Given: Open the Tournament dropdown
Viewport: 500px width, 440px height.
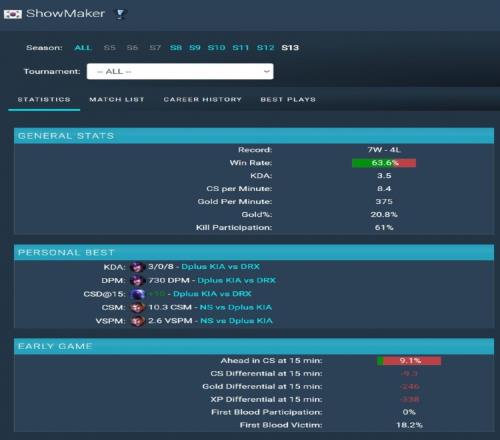Looking at the screenshot, I should [x=180, y=71].
